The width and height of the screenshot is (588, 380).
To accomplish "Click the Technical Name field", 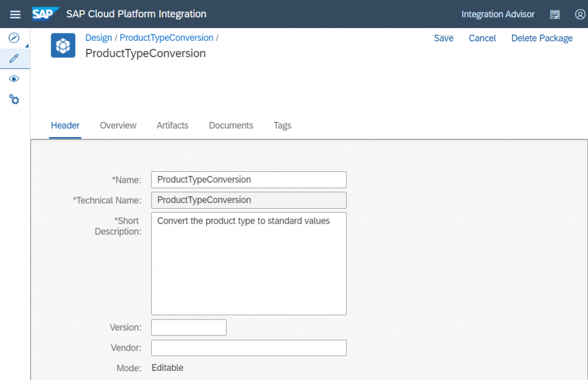I will (x=249, y=200).
